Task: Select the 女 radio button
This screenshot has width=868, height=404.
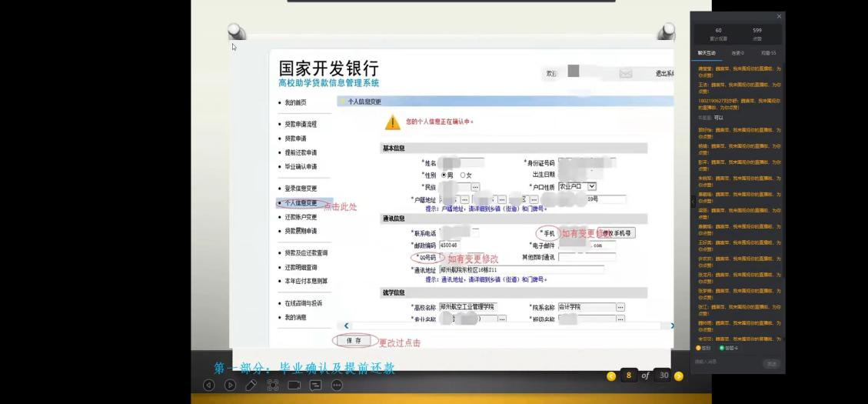Action: [463, 175]
